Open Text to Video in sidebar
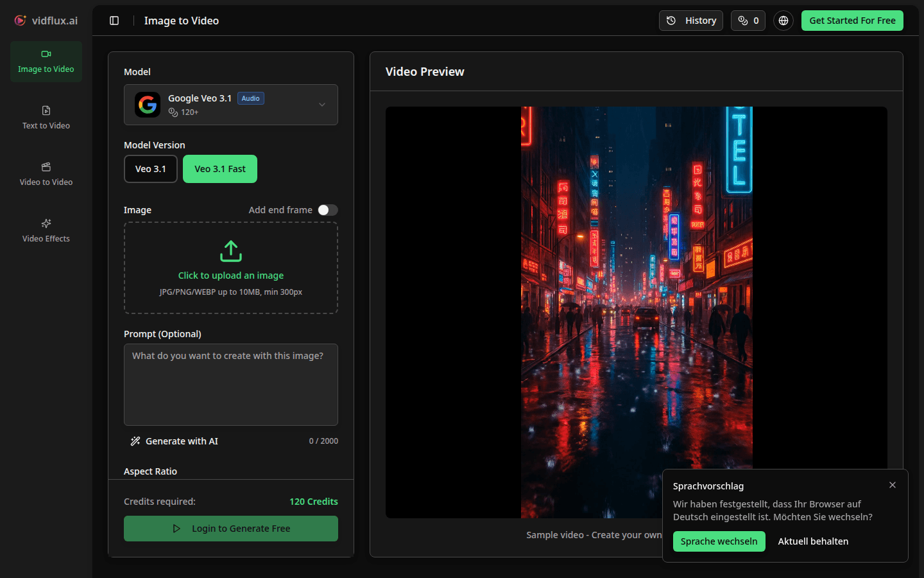924x578 pixels. coord(46,118)
